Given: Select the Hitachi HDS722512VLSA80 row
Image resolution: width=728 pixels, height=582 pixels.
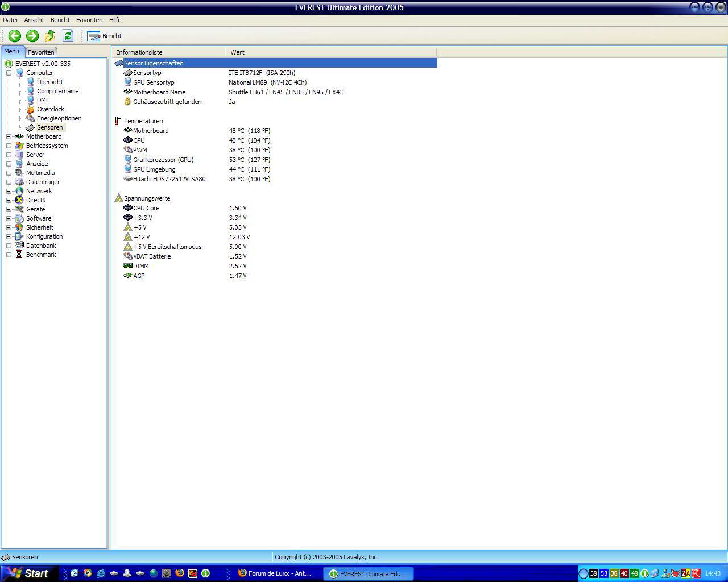Looking at the screenshot, I should tap(275, 179).
